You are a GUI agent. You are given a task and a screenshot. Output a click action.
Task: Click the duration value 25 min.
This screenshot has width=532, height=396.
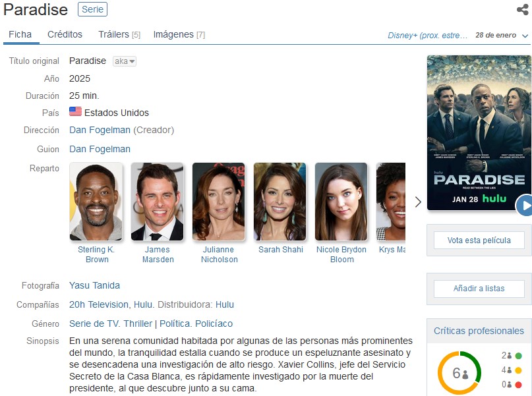pos(84,96)
